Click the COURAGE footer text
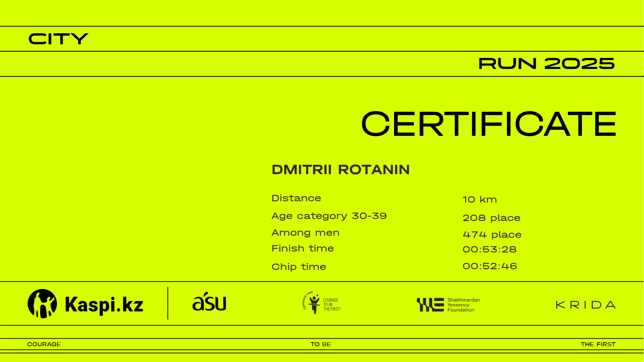Screen dimensions: 644x362 44,344
